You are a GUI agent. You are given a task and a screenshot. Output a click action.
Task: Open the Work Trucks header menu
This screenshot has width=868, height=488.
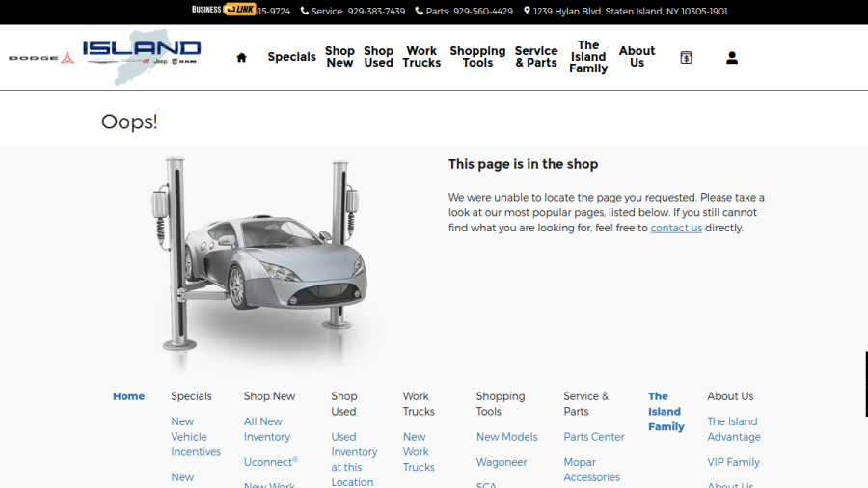click(421, 57)
